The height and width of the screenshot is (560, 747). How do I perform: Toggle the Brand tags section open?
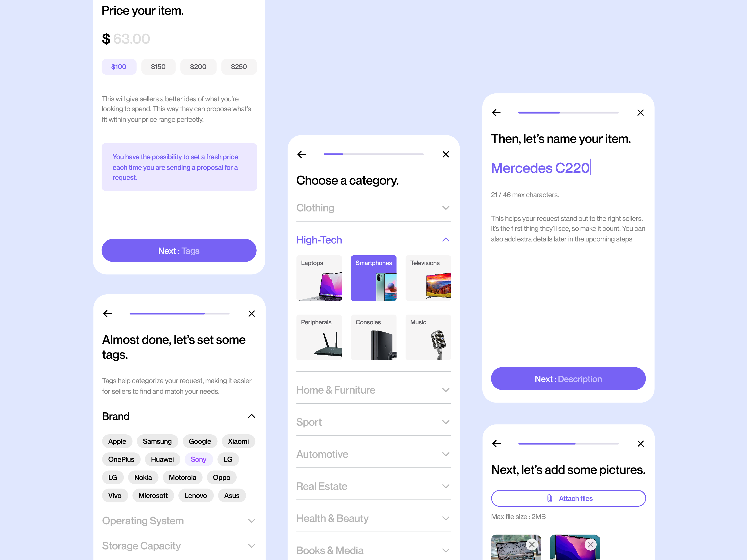(251, 416)
